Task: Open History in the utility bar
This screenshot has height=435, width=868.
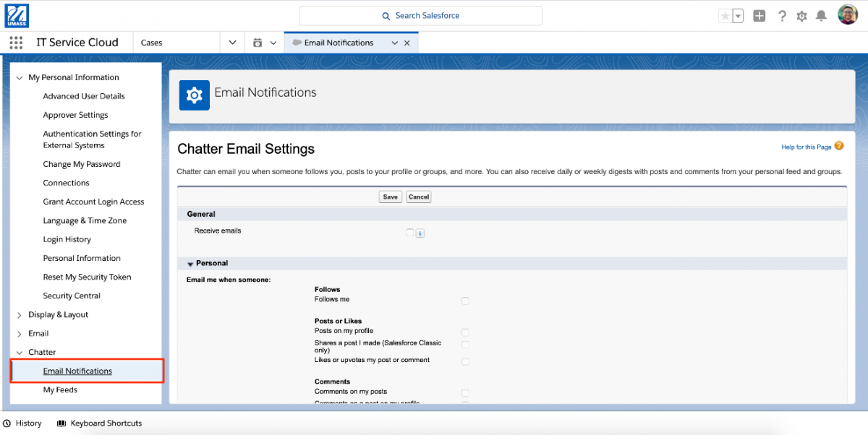Action: click(x=22, y=423)
